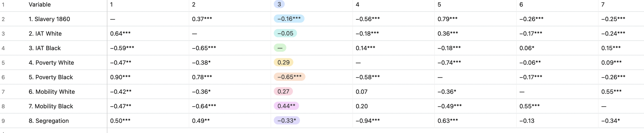This screenshot has width=644, height=133.
Task: Click the purple −0.33* tag
Action: 287,121
